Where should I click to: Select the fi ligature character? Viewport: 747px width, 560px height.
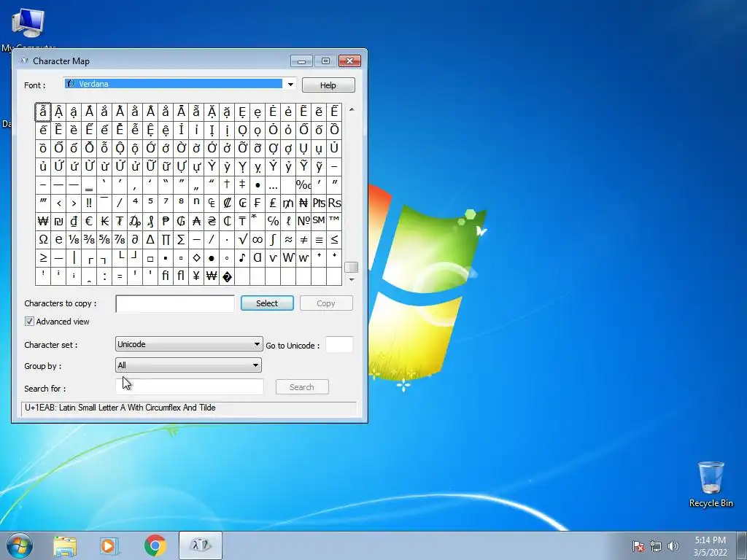pyautogui.click(x=166, y=276)
